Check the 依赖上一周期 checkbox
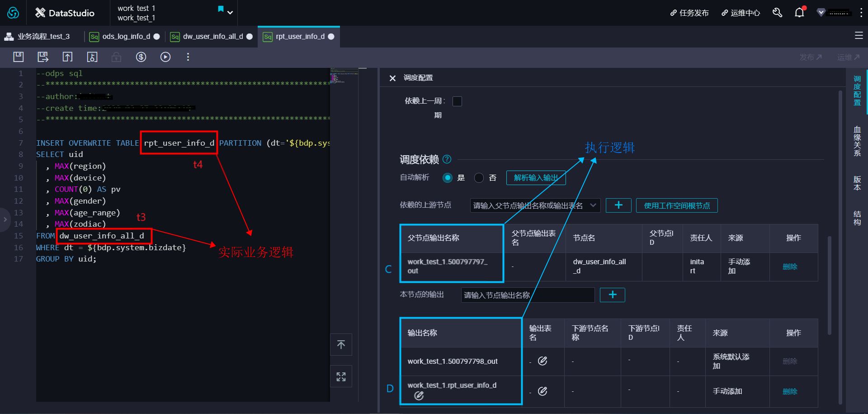The width and height of the screenshot is (868, 414). (457, 101)
